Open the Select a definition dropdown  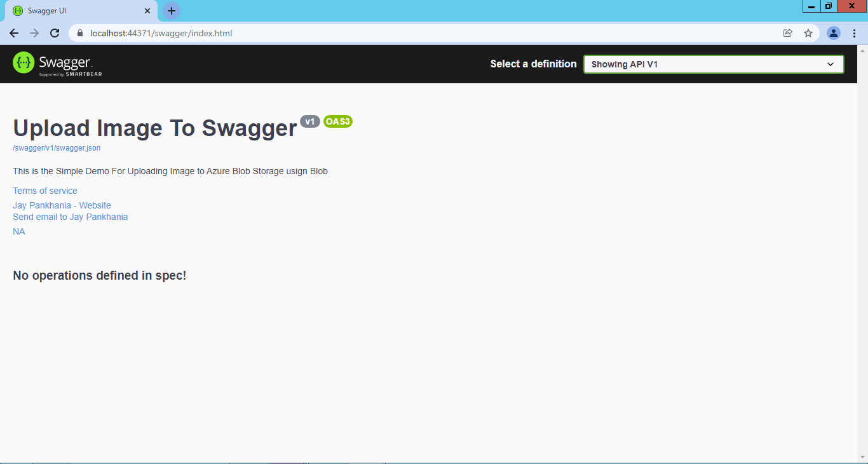714,64
